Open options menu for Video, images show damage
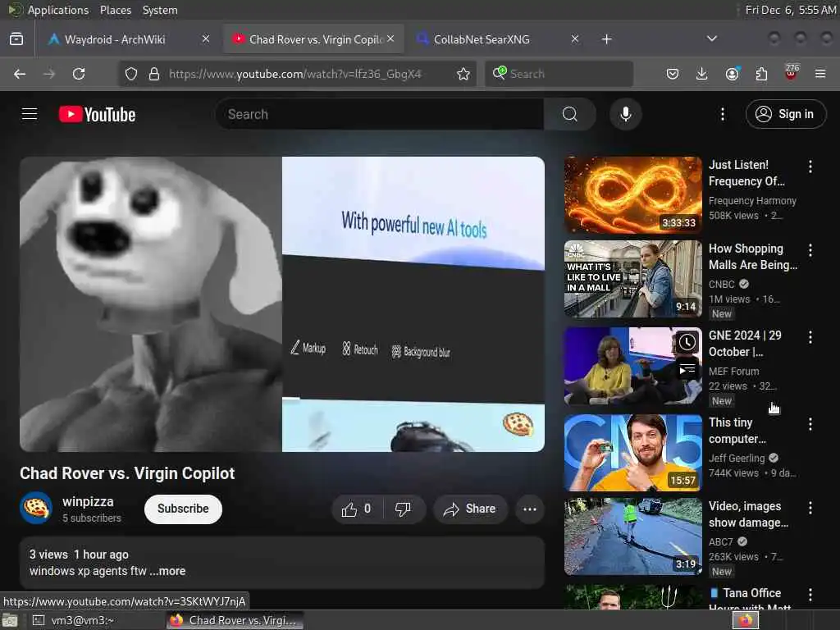The image size is (840, 630). [810, 508]
